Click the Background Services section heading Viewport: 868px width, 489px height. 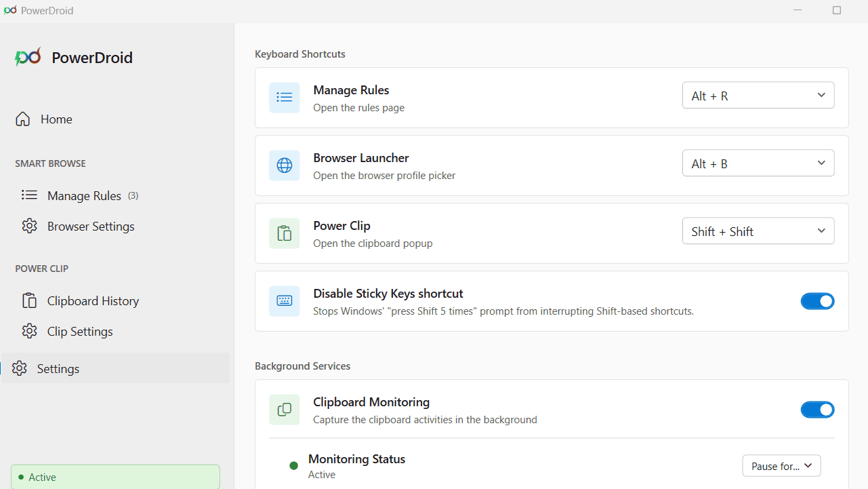(303, 366)
